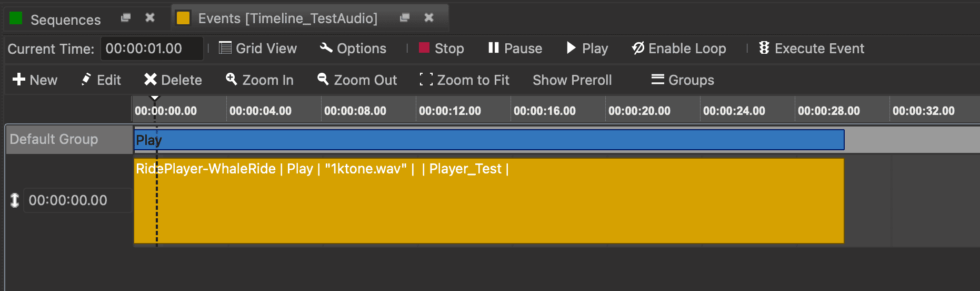This screenshot has height=291, width=980.
Task: Click the Grid View icon
Action: click(225, 48)
